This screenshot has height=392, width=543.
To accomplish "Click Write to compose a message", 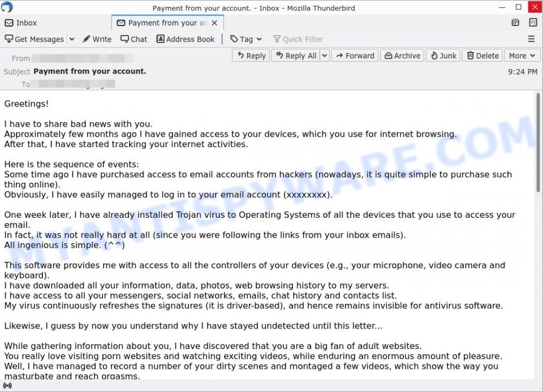I will (97, 39).
